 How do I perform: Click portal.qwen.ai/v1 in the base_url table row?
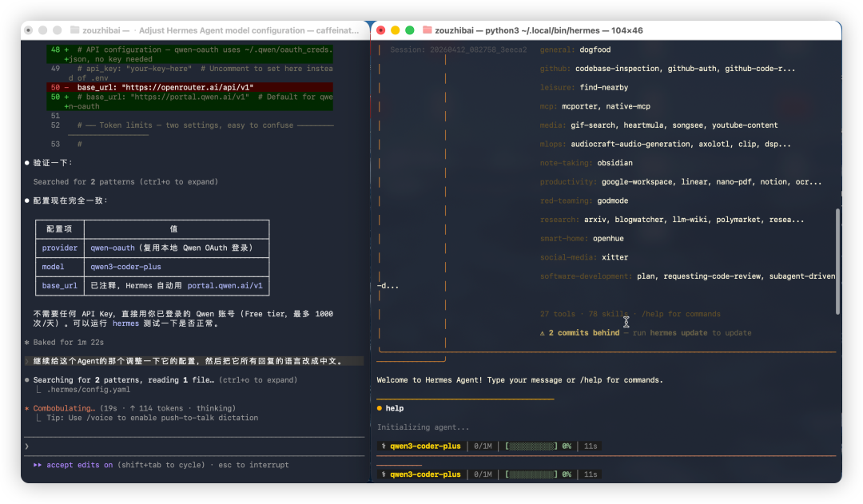225,285
